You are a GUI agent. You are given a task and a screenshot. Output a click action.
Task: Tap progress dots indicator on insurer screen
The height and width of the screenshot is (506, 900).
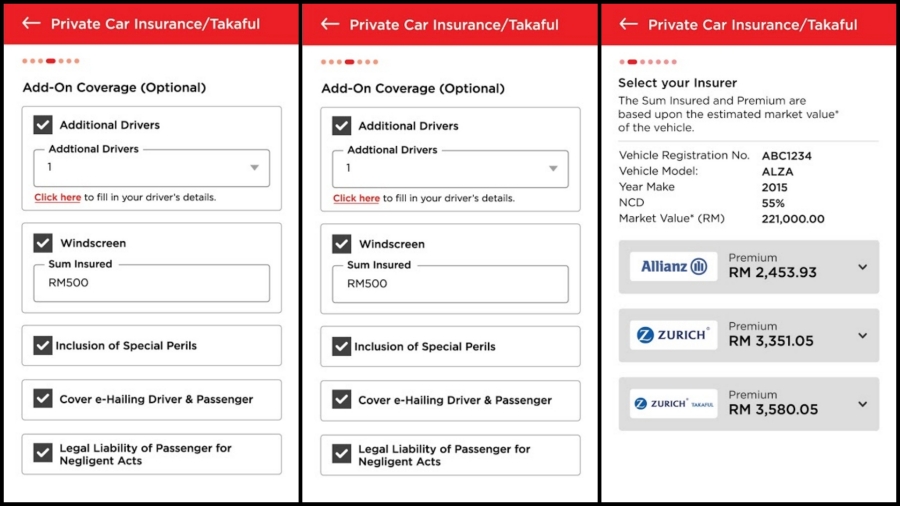(x=648, y=62)
